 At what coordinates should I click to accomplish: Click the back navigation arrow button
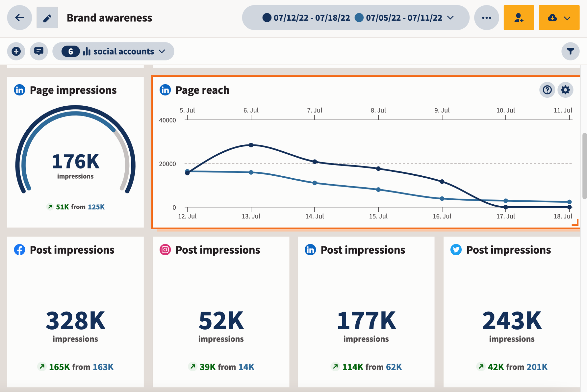pyautogui.click(x=19, y=17)
